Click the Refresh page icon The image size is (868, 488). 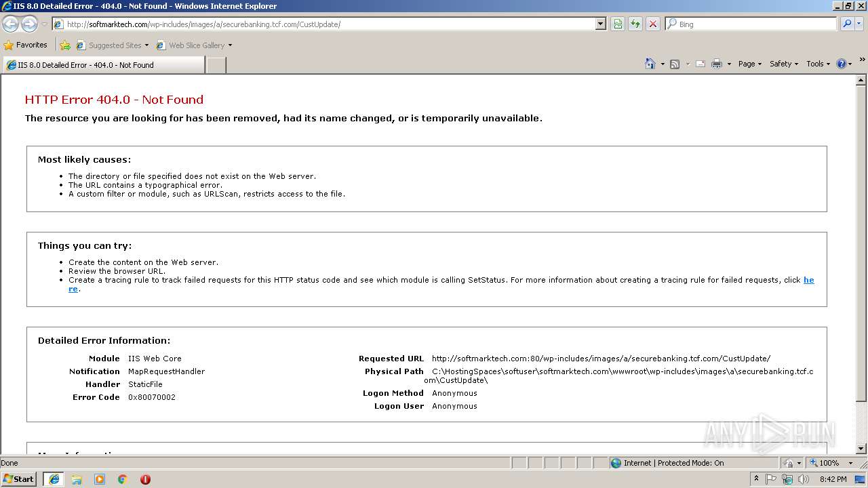click(635, 24)
